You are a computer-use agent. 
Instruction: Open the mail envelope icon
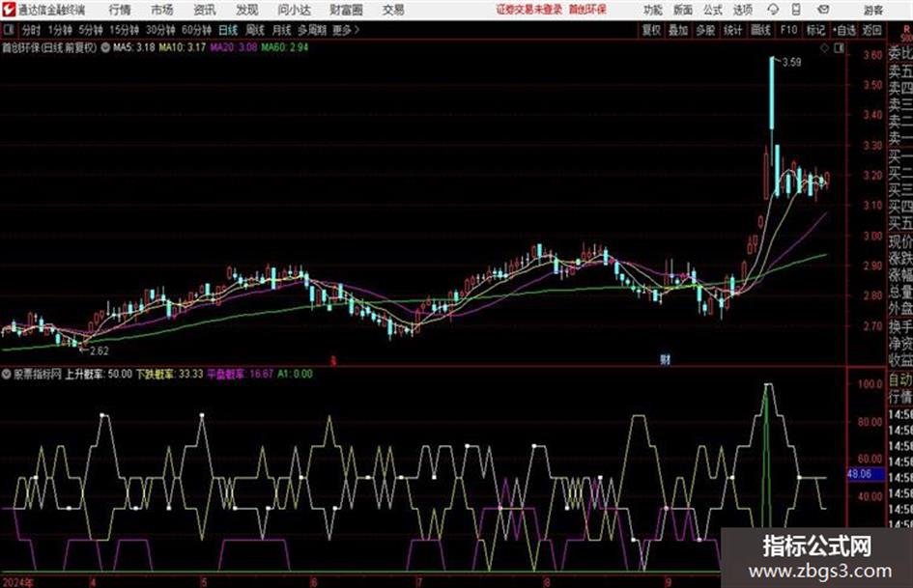pos(823,10)
